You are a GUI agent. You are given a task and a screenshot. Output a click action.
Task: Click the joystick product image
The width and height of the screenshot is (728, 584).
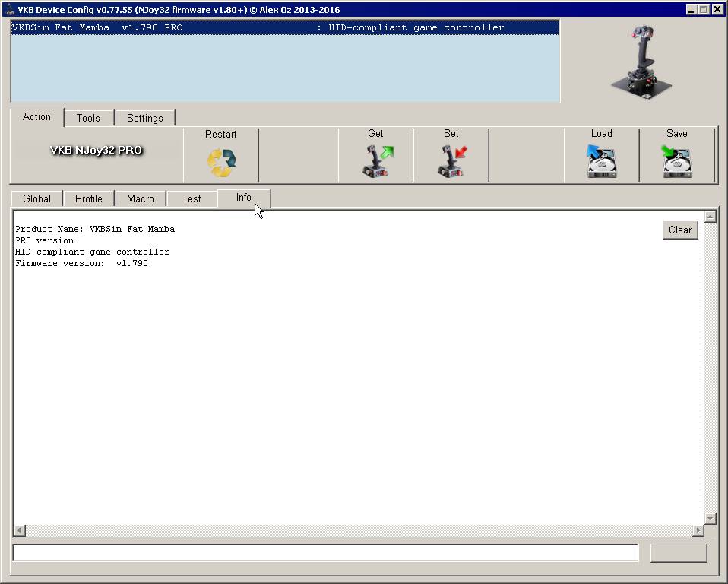641,60
